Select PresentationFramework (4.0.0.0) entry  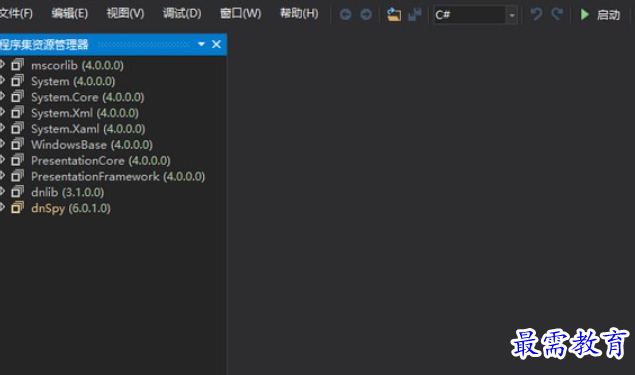(118, 177)
